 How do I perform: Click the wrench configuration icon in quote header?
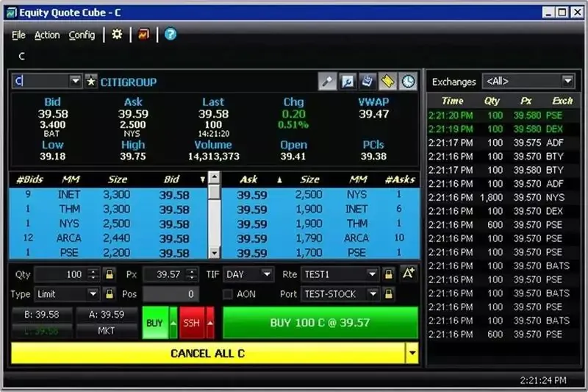348,82
